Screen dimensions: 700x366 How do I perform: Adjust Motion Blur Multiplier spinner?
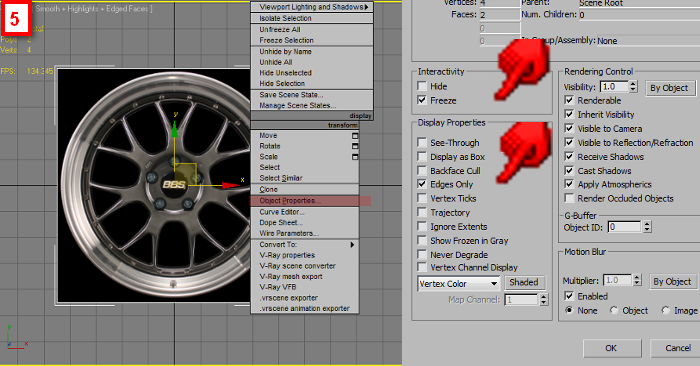point(637,280)
